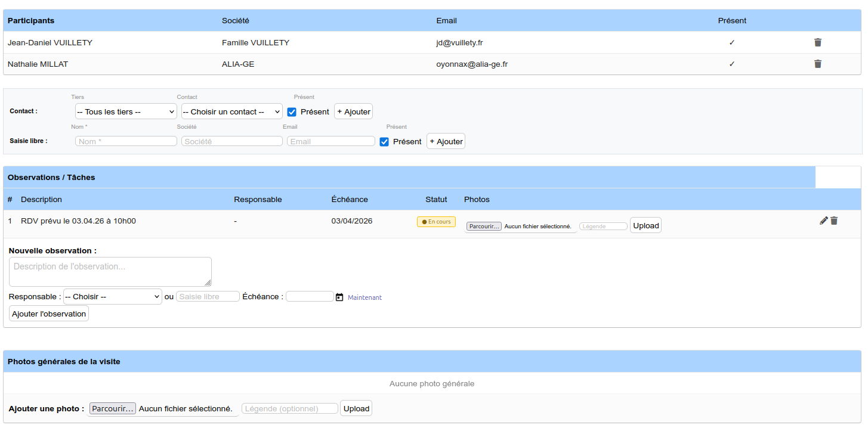The height and width of the screenshot is (428, 868).
Task: Click Ajouter button in Contact row
Action: click(x=353, y=111)
